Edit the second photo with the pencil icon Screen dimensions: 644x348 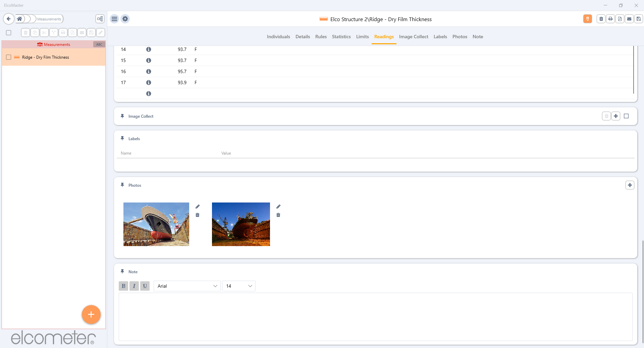(x=278, y=207)
